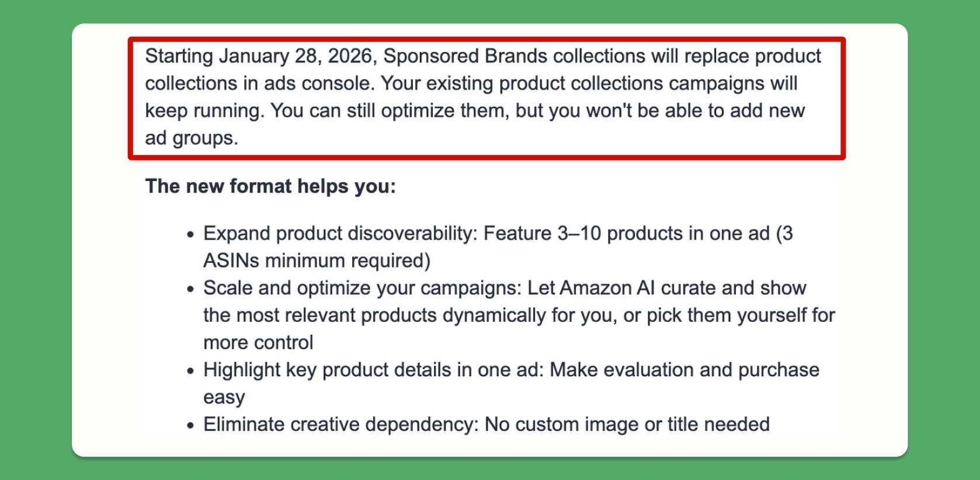Click the "Scale and optimize your campaigns" text
980x480 pixels.
pos(362,288)
